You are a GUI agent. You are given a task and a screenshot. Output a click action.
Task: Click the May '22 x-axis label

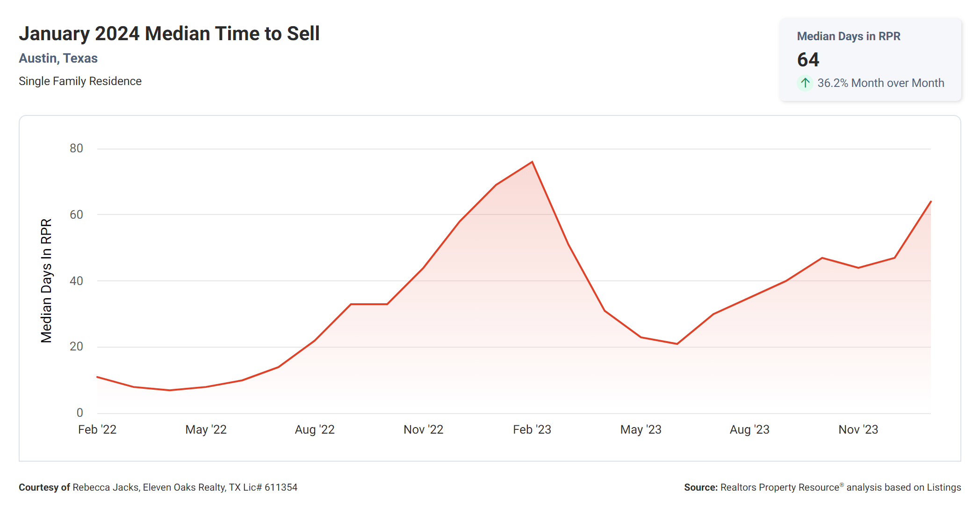point(206,429)
